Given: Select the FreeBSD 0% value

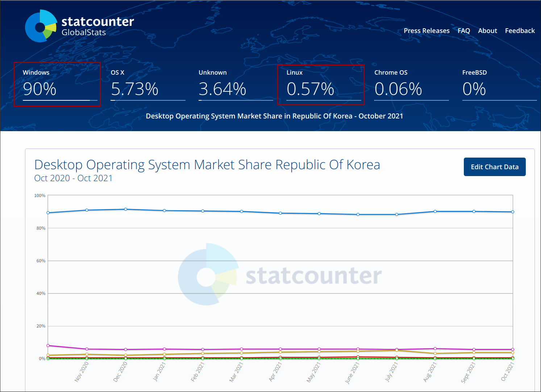Looking at the screenshot, I should [474, 89].
